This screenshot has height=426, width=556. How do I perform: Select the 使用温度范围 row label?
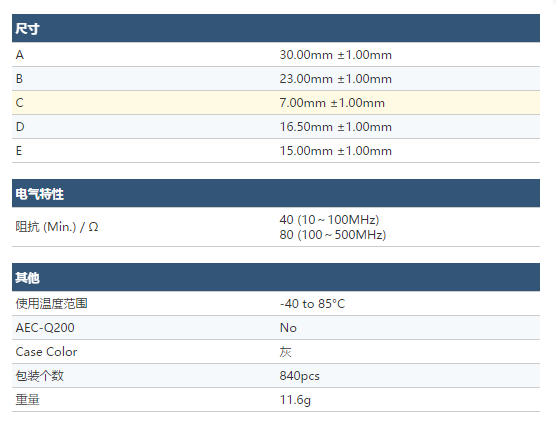click(x=51, y=304)
